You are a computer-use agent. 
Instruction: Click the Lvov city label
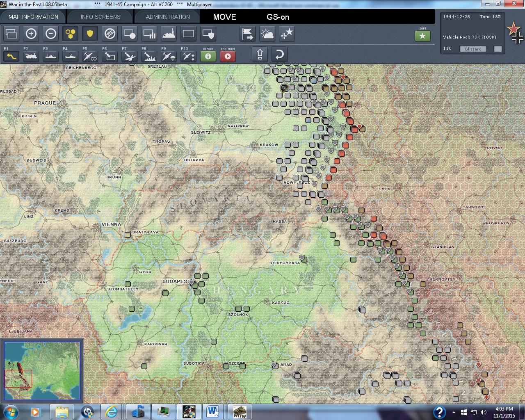[385, 189]
